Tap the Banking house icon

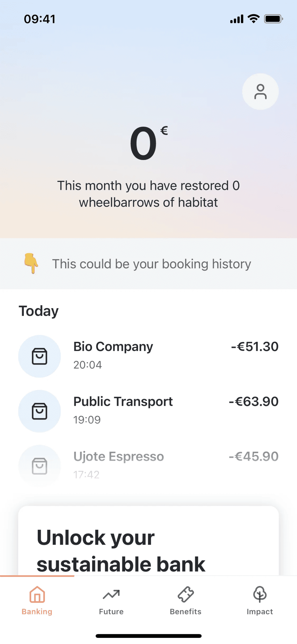pos(37,594)
